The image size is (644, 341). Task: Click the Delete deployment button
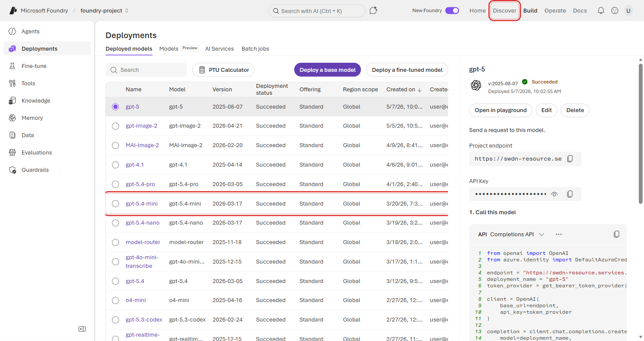click(575, 110)
